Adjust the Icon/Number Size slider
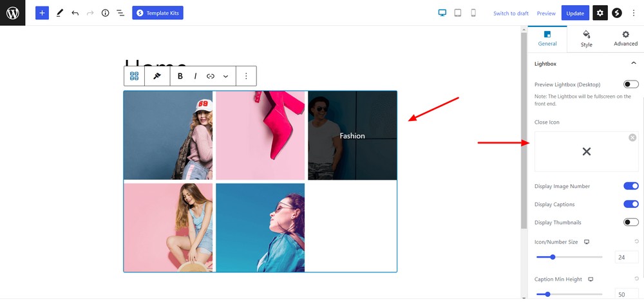Screen dimensions: 644x302 (x=569, y=257)
